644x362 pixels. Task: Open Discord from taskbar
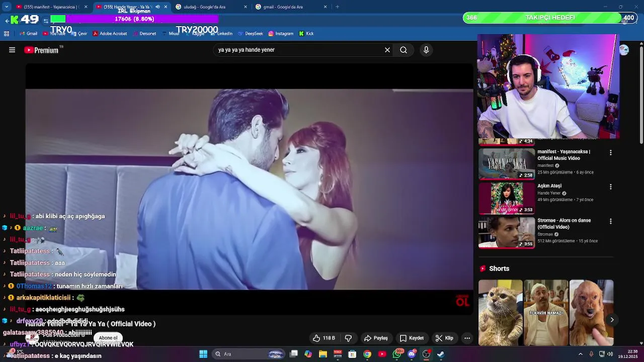412,354
